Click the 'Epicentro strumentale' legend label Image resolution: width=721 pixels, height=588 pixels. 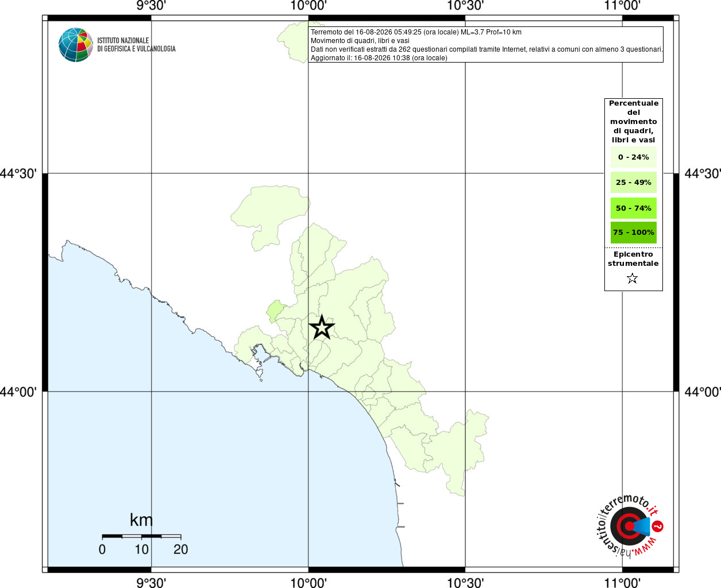[633, 259]
